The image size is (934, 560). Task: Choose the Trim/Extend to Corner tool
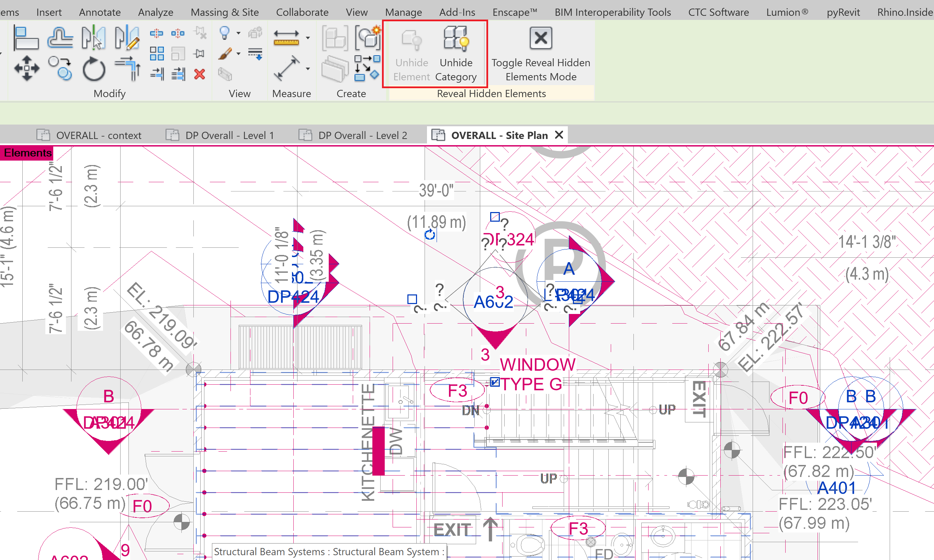(128, 68)
